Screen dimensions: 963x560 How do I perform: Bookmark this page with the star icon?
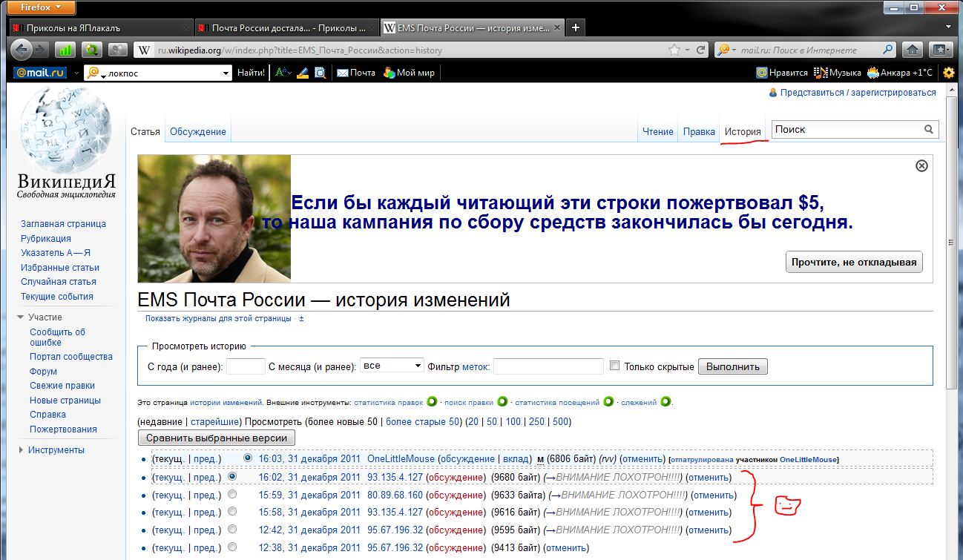click(x=674, y=50)
